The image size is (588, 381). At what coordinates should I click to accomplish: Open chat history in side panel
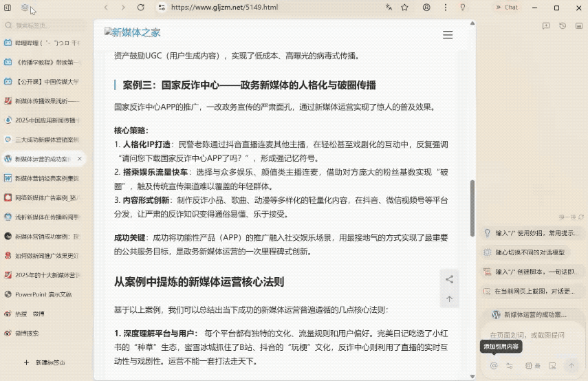tap(563, 26)
